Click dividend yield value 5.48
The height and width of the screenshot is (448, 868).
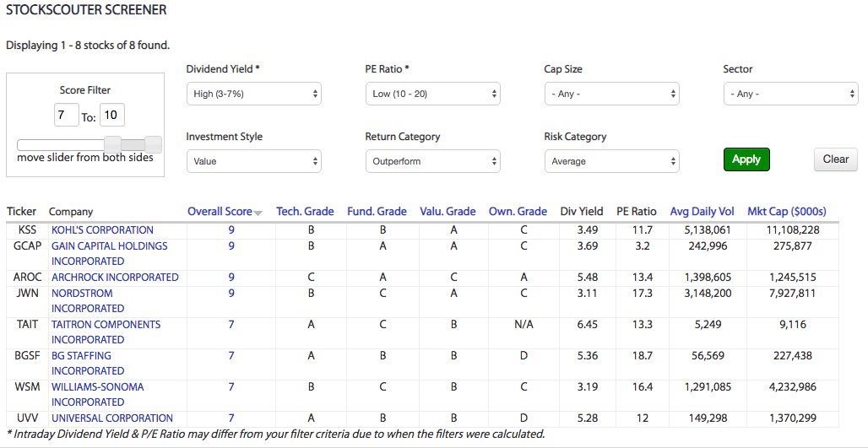588,277
